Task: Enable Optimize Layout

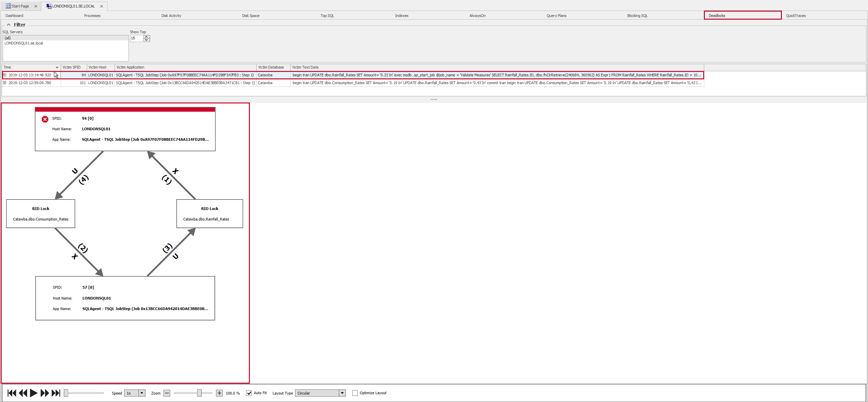Action: point(355,393)
